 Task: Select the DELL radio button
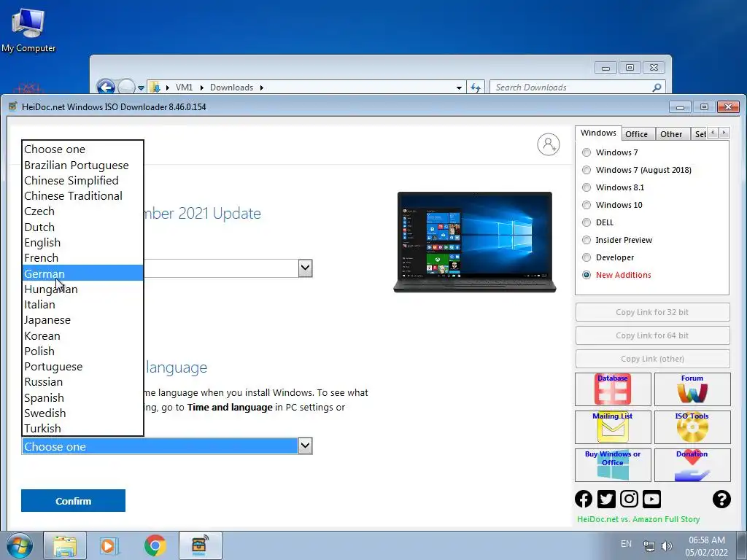pyautogui.click(x=587, y=222)
